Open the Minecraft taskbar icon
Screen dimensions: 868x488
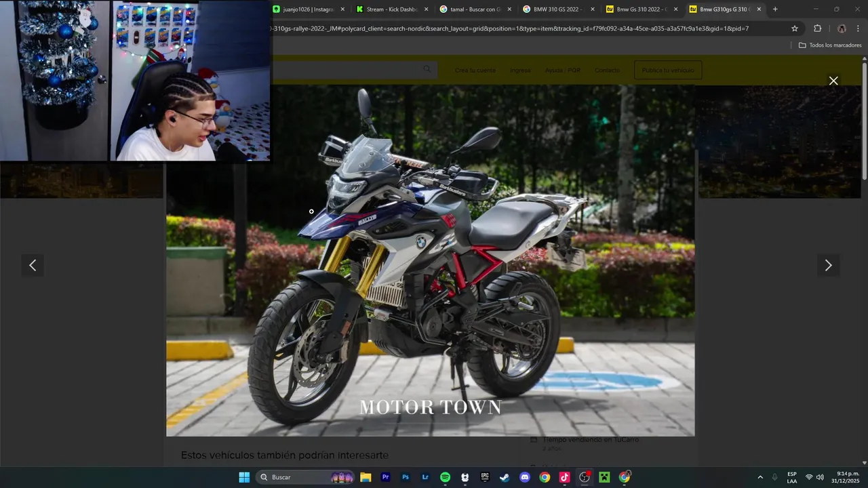[604, 477]
